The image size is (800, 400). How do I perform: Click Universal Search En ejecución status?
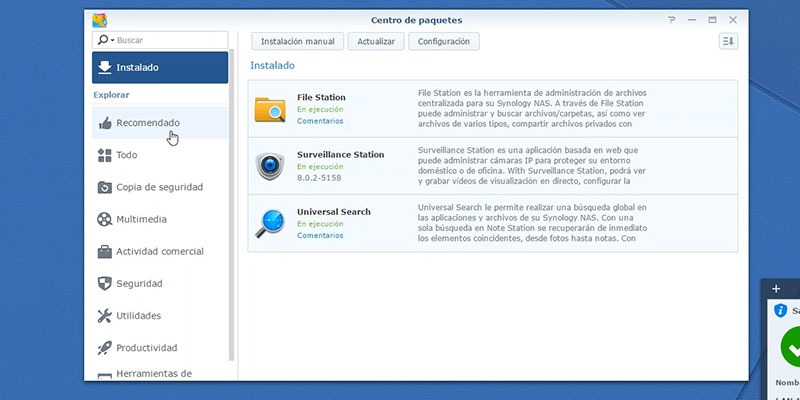coord(320,223)
